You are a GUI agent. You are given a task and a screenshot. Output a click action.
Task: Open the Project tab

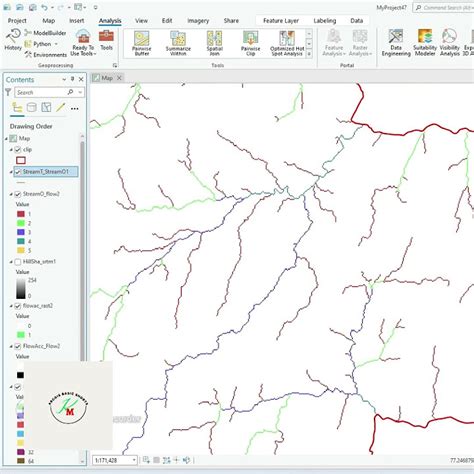tap(17, 21)
